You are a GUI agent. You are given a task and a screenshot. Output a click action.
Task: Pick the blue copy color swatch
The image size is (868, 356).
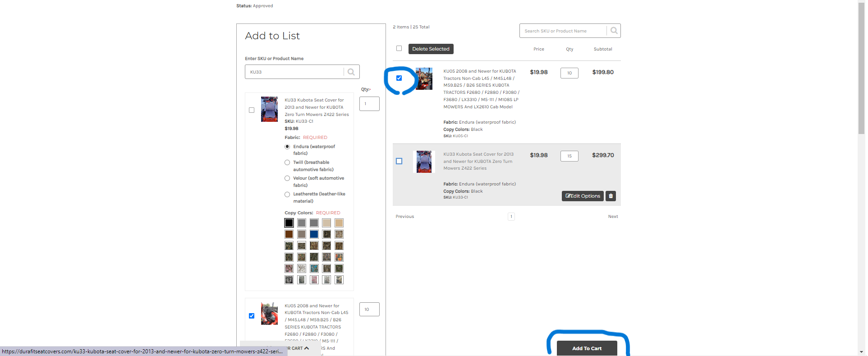coord(314,234)
